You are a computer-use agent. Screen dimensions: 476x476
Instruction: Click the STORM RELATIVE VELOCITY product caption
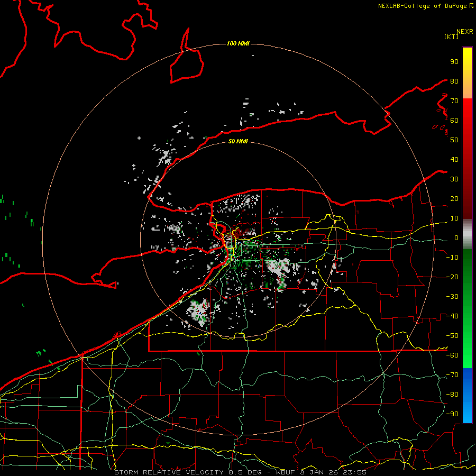pos(169,472)
